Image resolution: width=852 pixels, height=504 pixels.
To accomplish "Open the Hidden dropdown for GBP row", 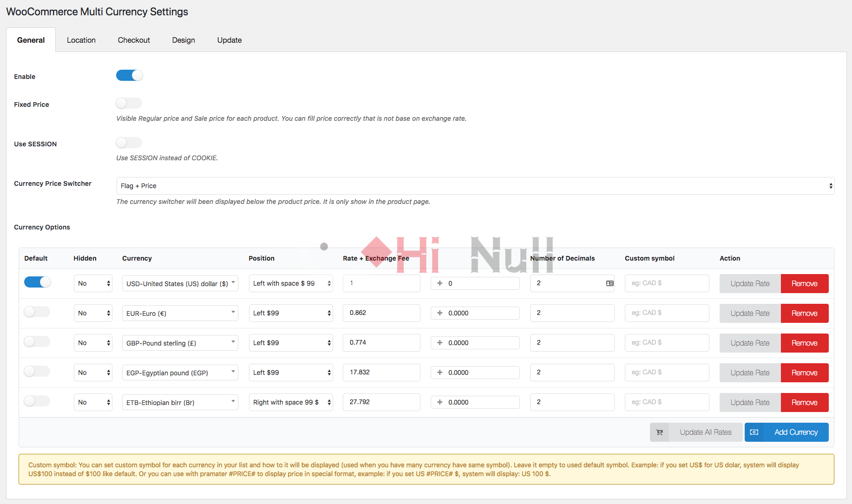I will 93,343.
